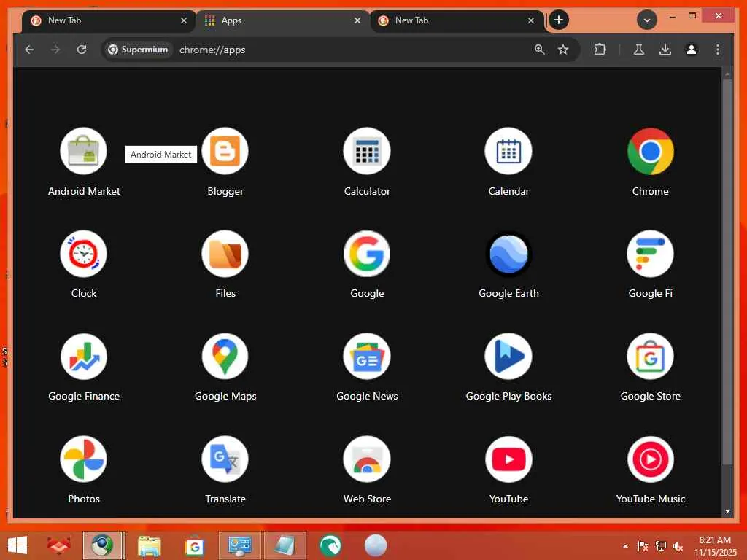
Task: Click the scrollbar up arrow
Action: point(727,74)
